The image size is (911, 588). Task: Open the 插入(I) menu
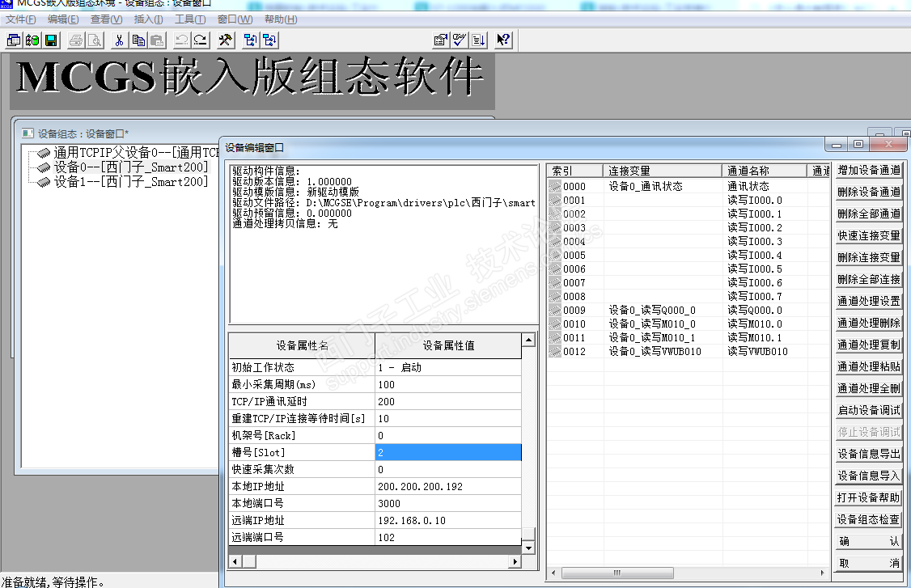pos(148,19)
